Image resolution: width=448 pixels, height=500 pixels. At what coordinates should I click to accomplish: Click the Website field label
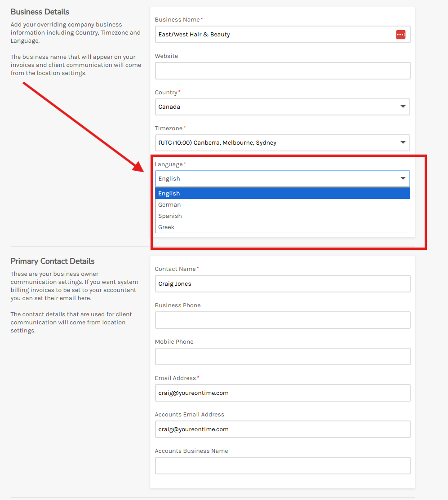[x=166, y=56]
